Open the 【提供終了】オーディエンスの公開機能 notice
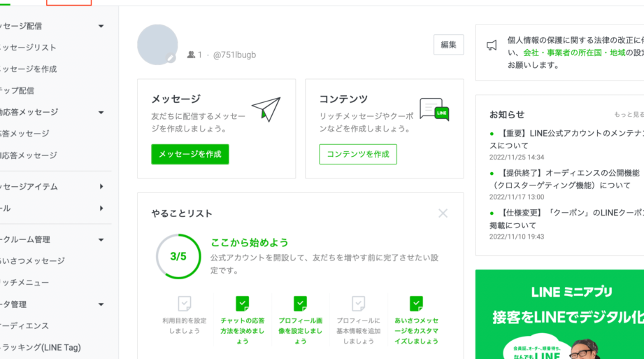644x359 pixels. pyautogui.click(x=565, y=179)
